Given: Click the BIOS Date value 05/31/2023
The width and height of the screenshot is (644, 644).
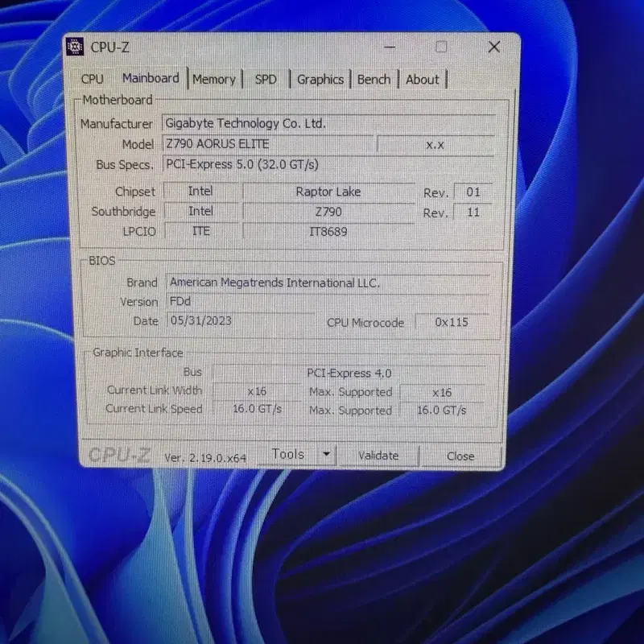Looking at the screenshot, I should coord(241,320).
